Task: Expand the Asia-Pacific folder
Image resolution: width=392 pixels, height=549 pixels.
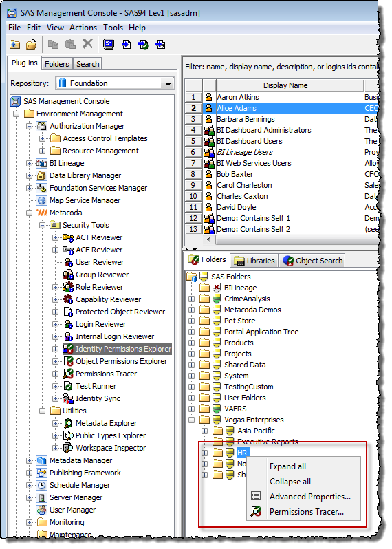Action: pyautogui.click(x=205, y=431)
